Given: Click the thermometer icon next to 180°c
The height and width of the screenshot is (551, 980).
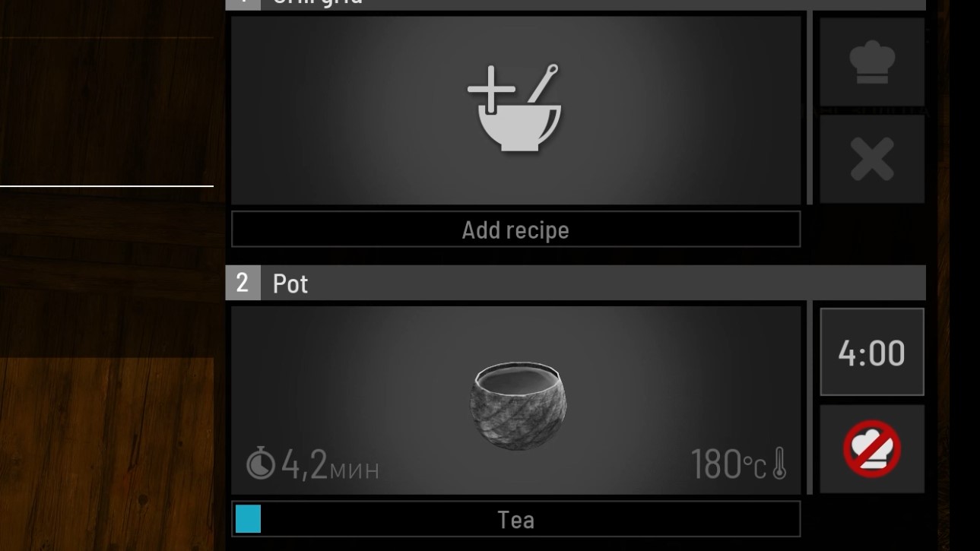Looking at the screenshot, I should pos(779,464).
